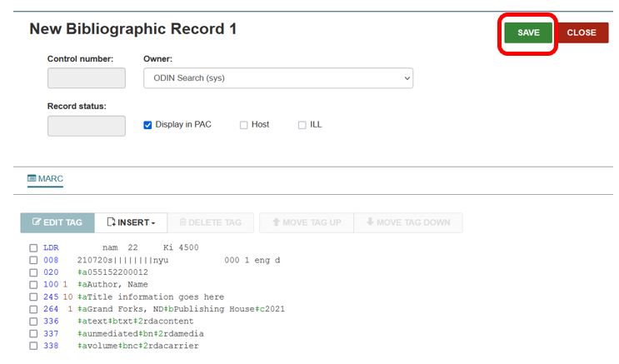The image size is (619, 364).
Task: Click the 264 tag number link
Action: click(x=51, y=310)
